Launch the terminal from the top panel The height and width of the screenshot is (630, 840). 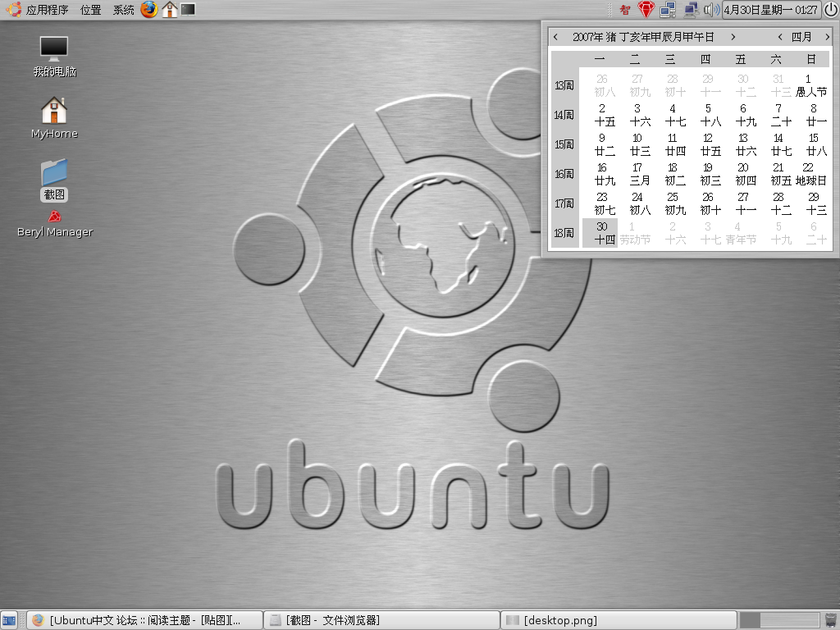[x=188, y=10]
